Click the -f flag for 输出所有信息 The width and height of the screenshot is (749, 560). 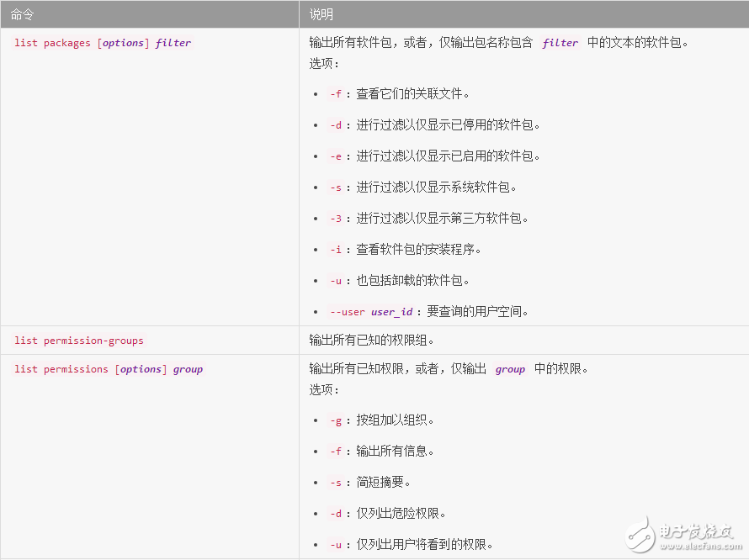[336, 452]
